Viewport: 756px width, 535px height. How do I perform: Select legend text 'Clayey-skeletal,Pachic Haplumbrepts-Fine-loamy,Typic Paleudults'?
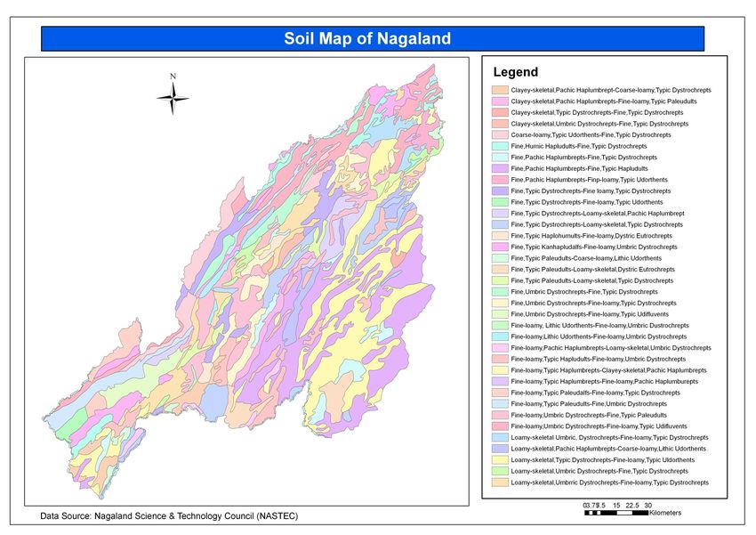coord(604,101)
